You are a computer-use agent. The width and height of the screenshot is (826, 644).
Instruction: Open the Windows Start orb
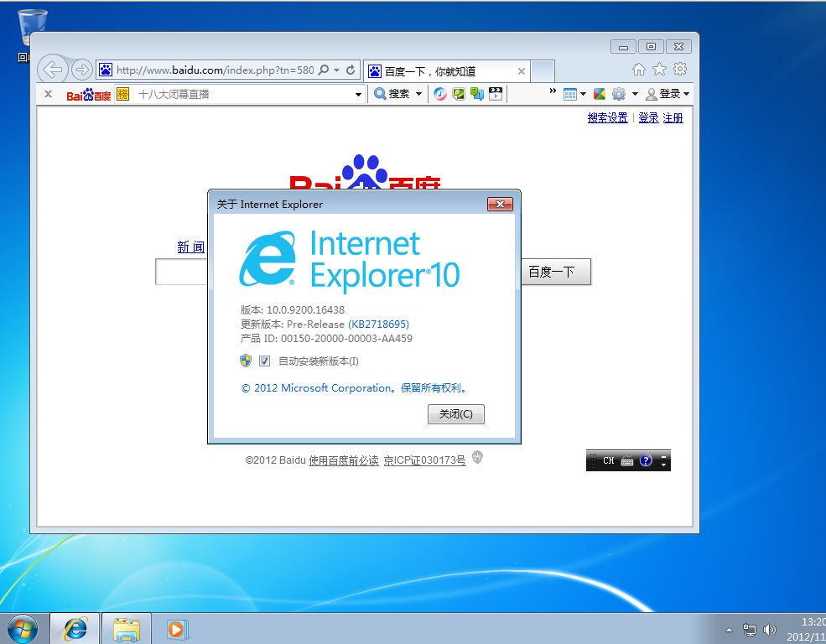[23, 629]
